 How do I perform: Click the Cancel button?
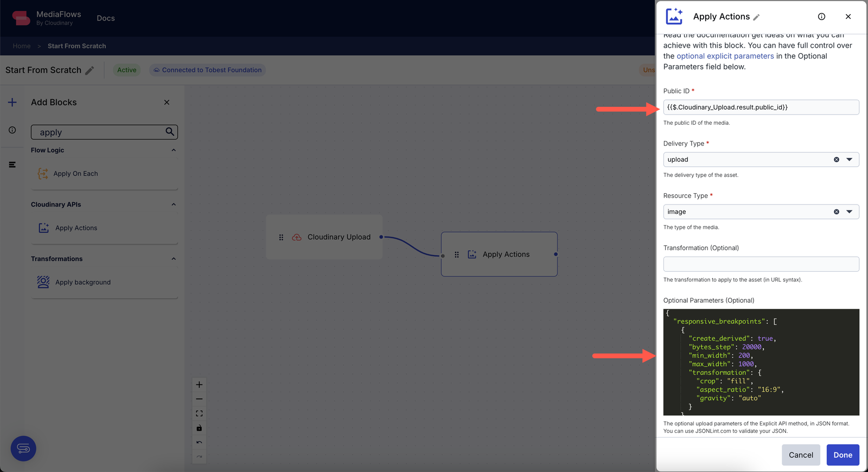[x=801, y=455]
